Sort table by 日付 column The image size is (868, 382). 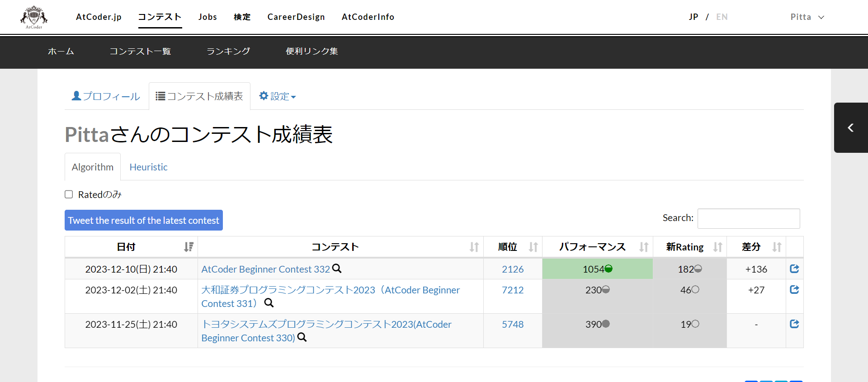point(131,247)
